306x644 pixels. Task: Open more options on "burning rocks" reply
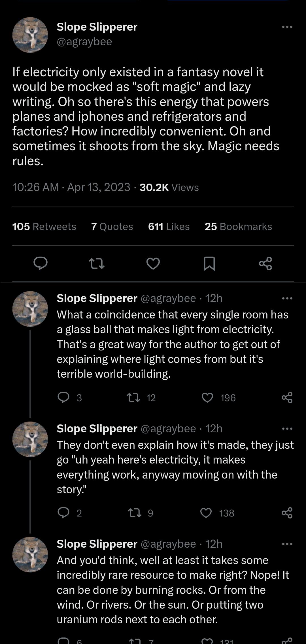[287, 544]
